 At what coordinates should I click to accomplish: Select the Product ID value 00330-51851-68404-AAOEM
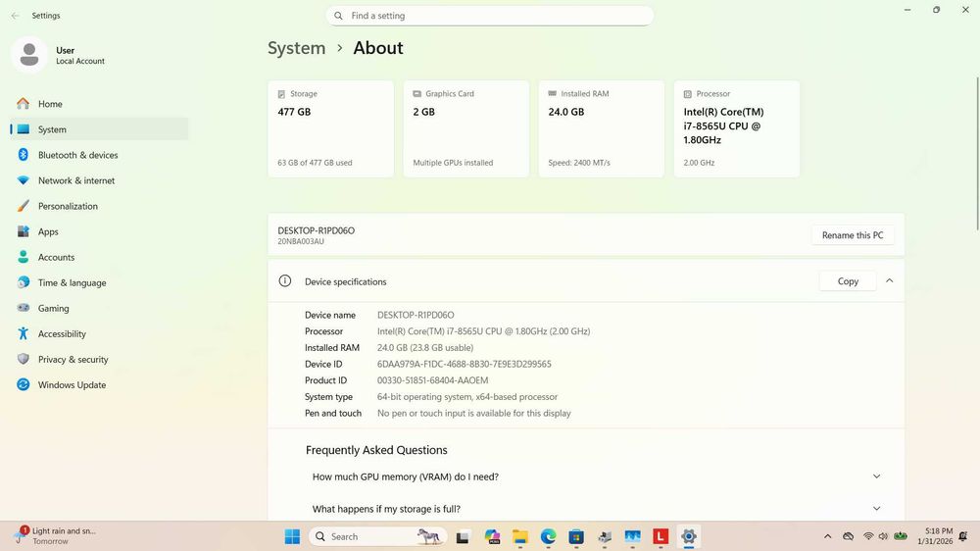(432, 380)
